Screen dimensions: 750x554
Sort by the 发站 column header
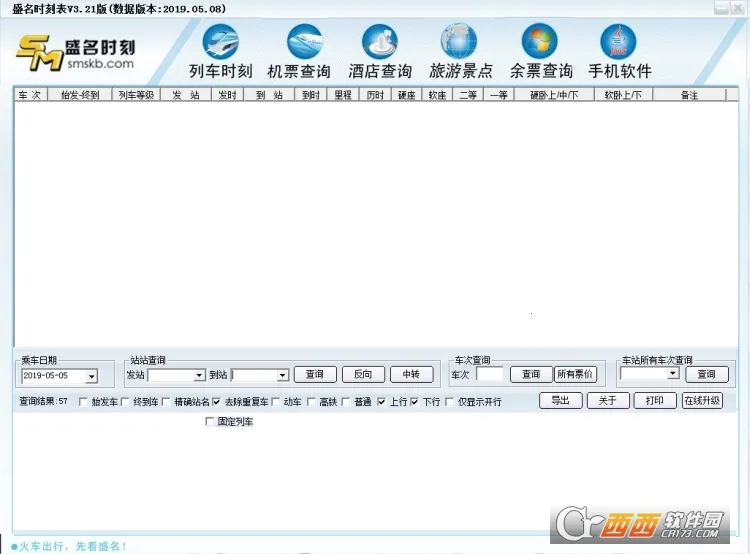[186, 95]
